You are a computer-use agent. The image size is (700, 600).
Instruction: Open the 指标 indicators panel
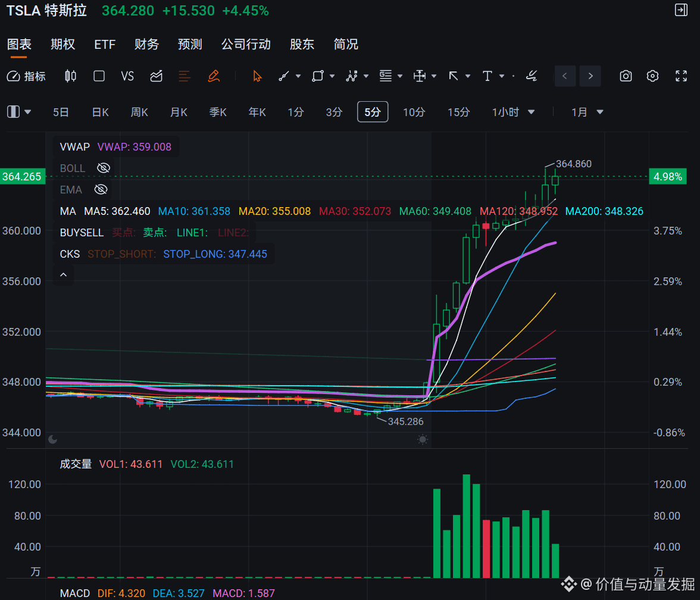coord(26,76)
